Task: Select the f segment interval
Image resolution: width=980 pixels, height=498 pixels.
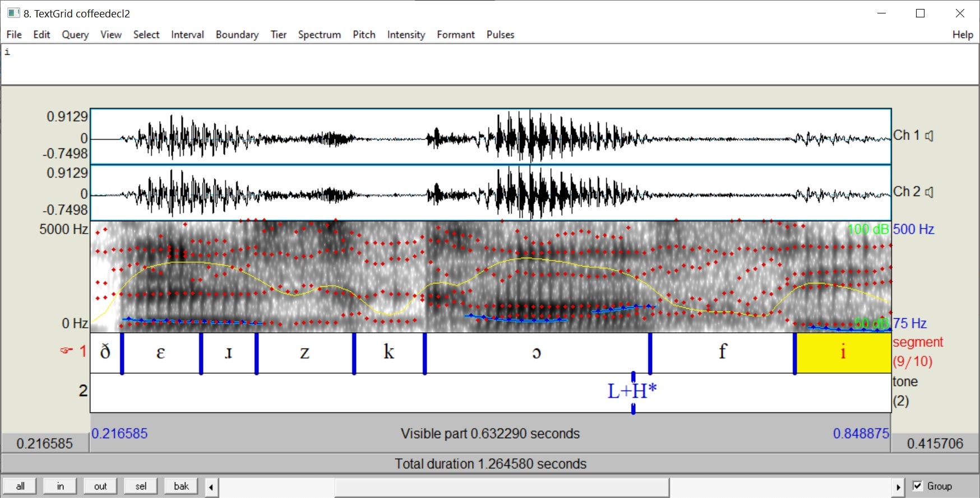Action: click(x=722, y=353)
